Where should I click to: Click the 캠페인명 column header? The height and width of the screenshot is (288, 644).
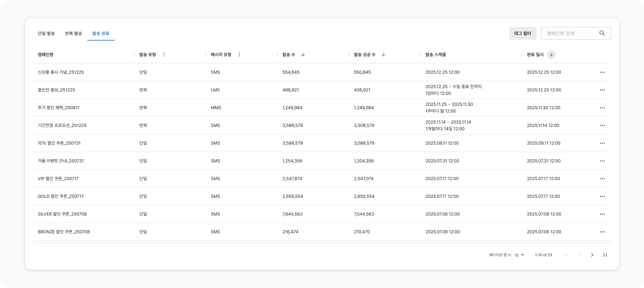pos(46,55)
